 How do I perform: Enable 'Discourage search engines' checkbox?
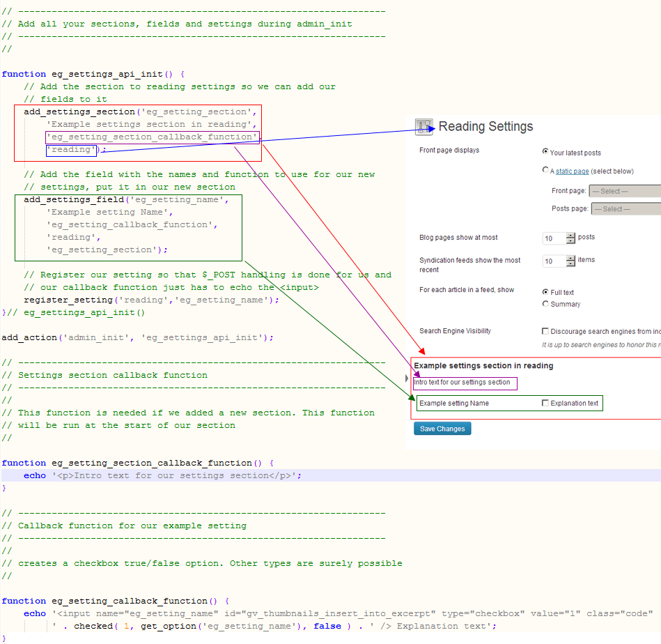(x=545, y=332)
